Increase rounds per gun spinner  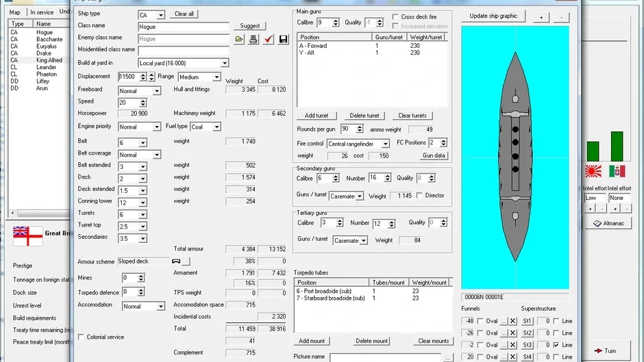360,127
